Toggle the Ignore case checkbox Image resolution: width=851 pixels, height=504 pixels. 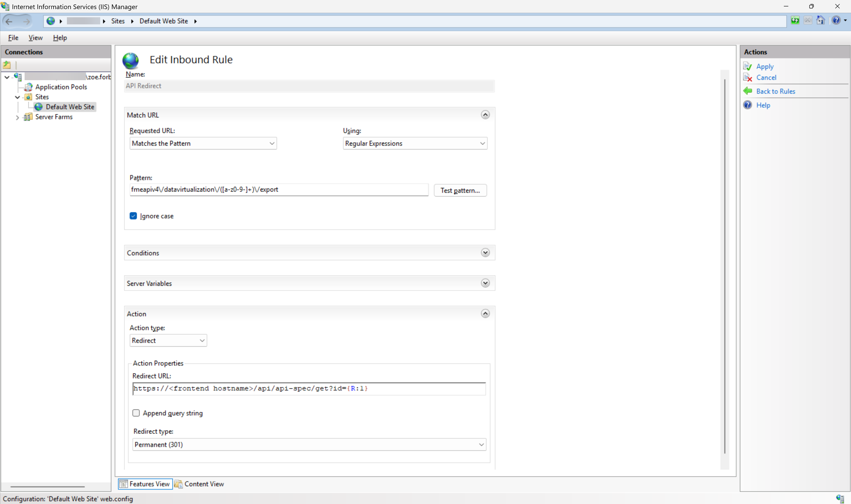tap(133, 216)
